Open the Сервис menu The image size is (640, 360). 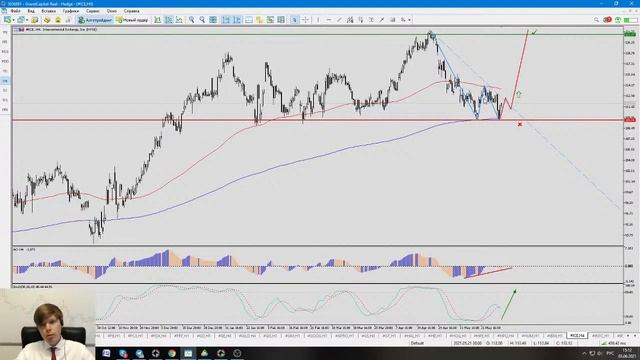click(93, 11)
